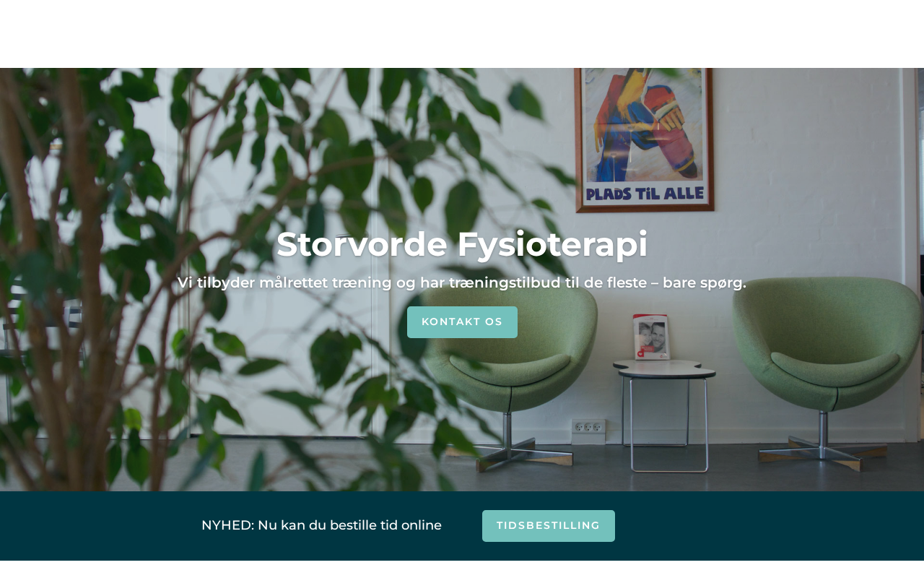
Task: Click the PLADS TIL ALLE poster caption
Action: [644, 193]
